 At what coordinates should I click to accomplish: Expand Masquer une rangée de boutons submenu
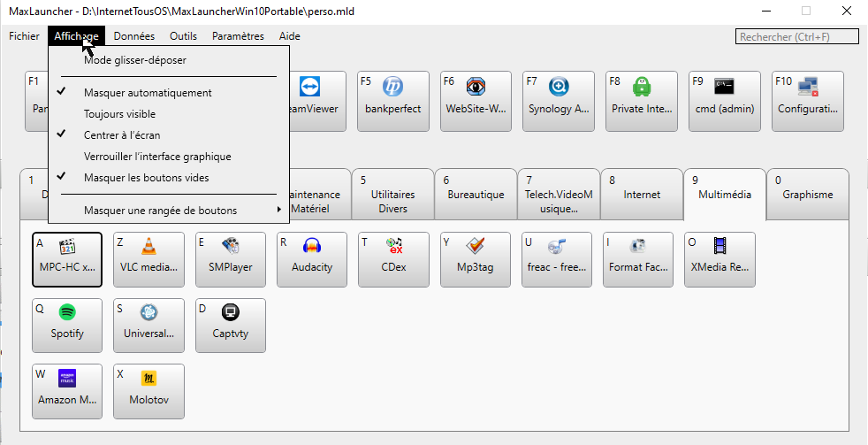pyautogui.click(x=169, y=211)
